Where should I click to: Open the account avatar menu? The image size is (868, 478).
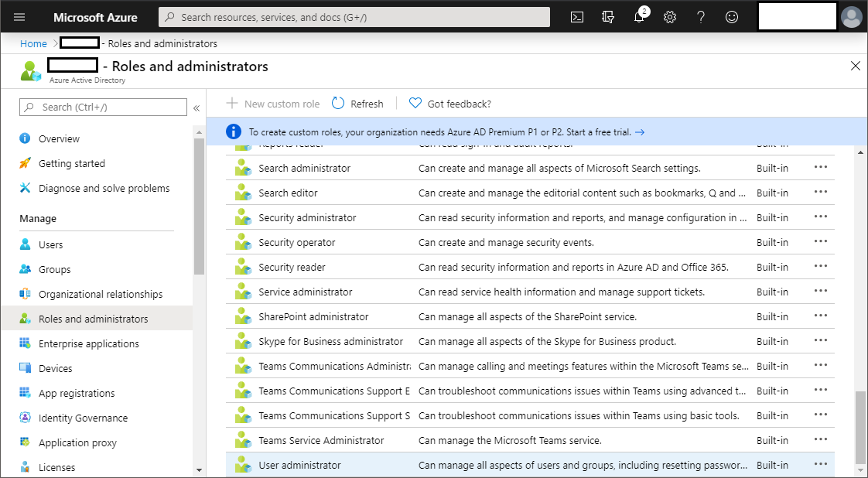(852, 16)
